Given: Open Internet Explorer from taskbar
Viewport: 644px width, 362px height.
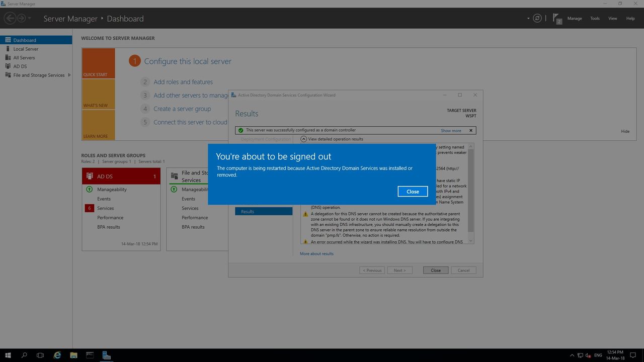Looking at the screenshot, I should pos(57,355).
